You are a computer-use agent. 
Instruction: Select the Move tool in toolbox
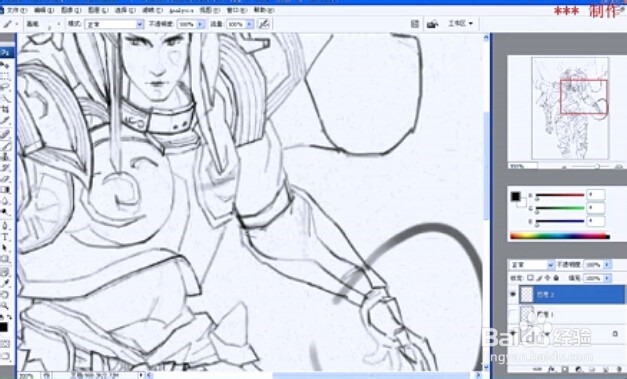(6, 65)
